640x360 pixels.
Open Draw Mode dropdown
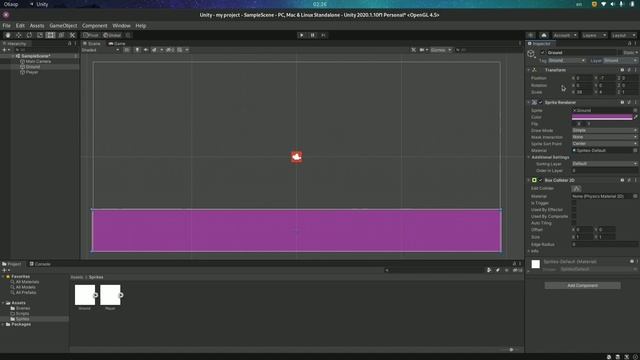604,130
